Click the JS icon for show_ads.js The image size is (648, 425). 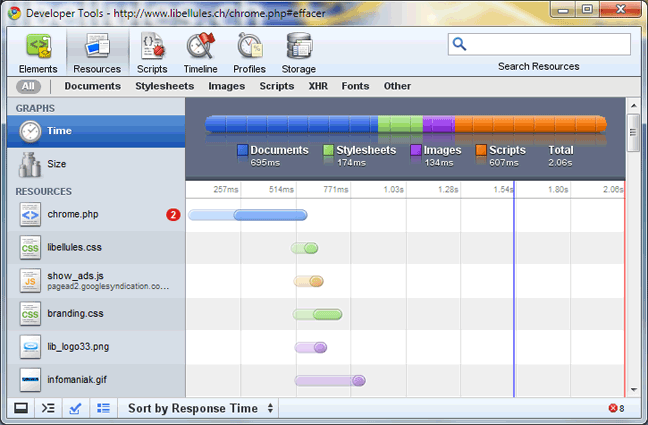tap(30, 281)
